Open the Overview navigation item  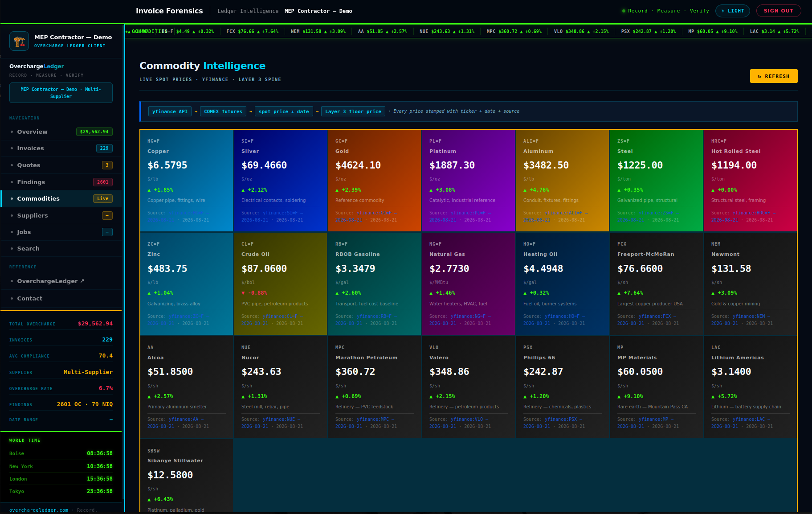point(61,132)
